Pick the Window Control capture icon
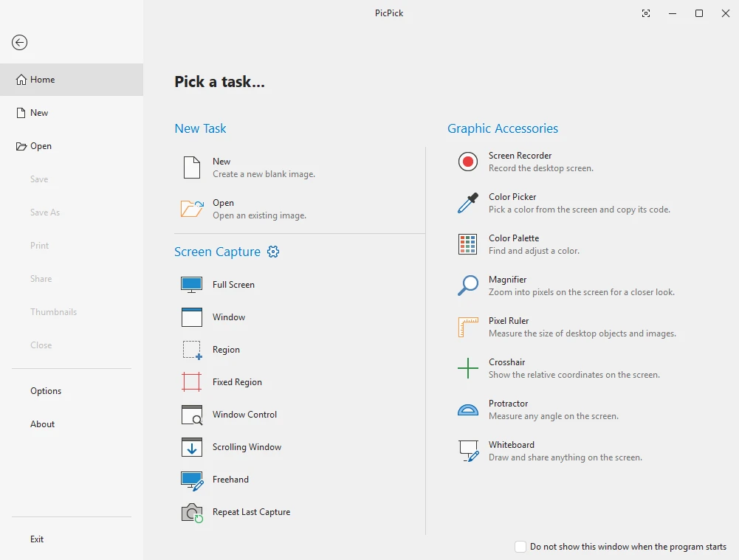The height and width of the screenshot is (560, 739). click(x=192, y=415)
